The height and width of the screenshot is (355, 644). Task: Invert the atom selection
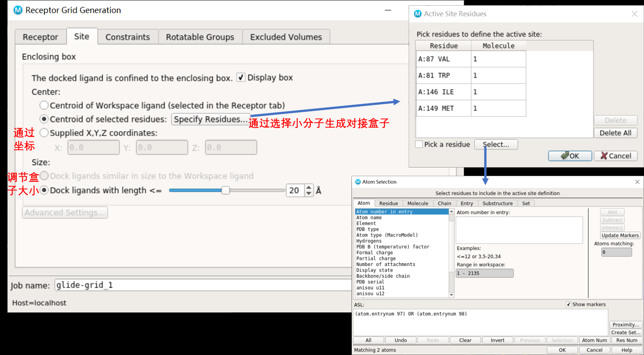coord(497,340)
